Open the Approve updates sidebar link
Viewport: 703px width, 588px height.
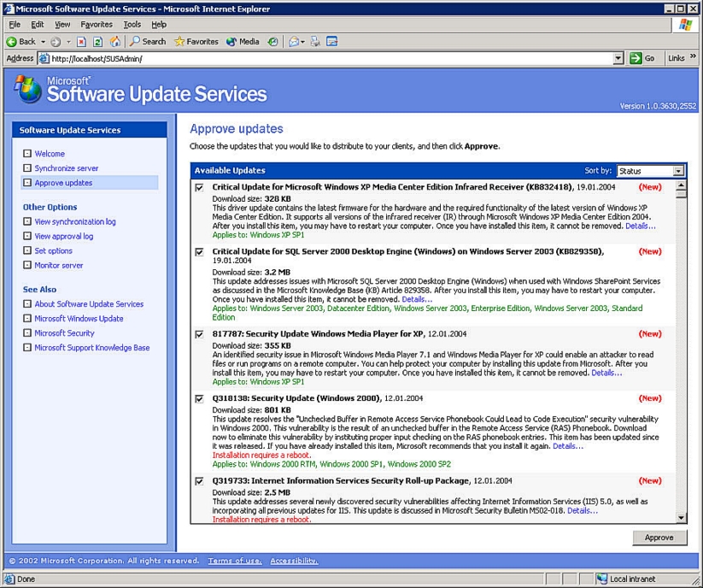pos(63,183)
